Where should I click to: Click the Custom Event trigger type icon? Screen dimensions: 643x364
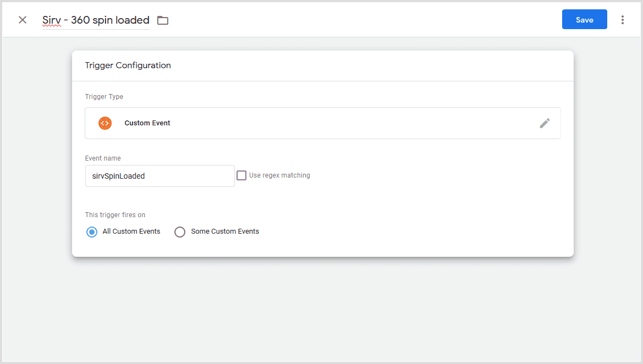(105, 123)
